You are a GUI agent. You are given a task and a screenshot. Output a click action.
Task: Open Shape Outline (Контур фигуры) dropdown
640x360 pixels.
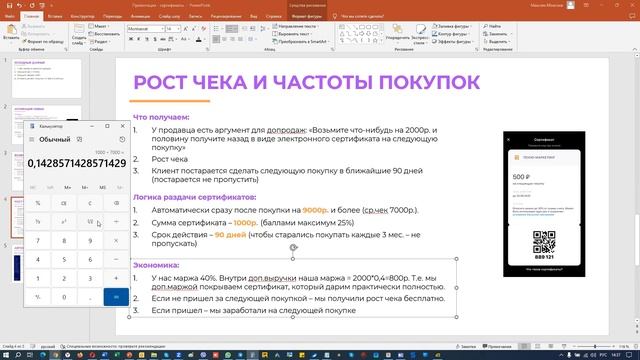[x=451, y=34]
